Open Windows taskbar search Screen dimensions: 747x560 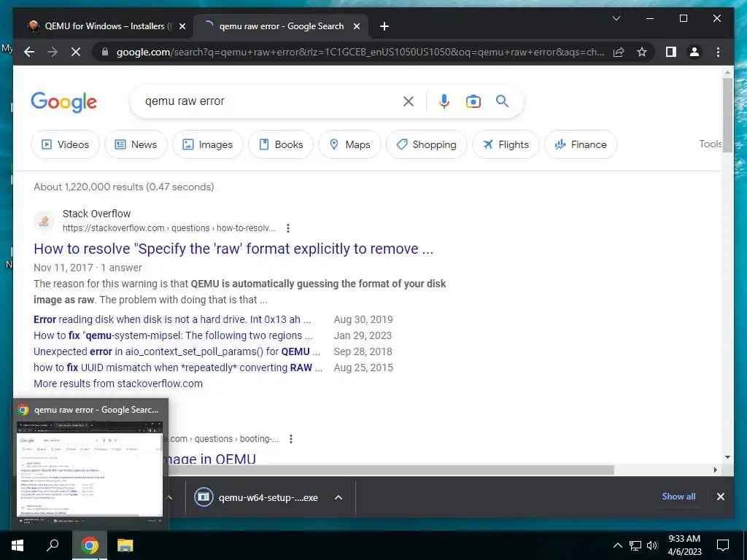coord(53,545)
